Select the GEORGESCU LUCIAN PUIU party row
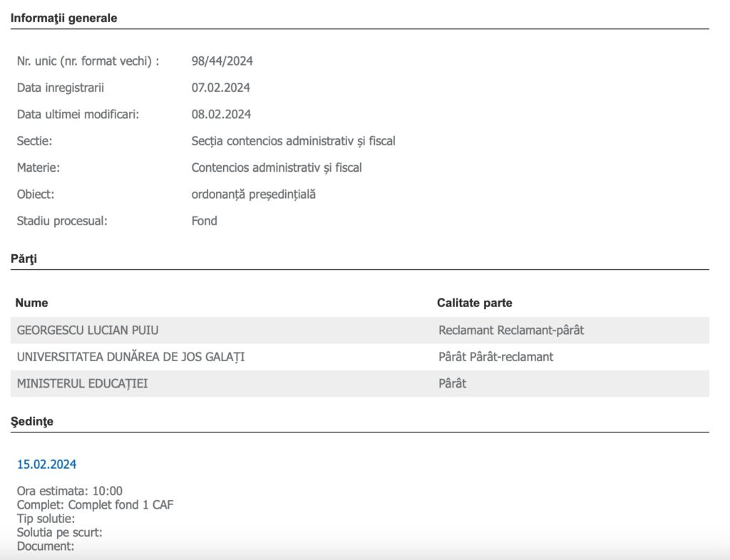 [88, 331]
